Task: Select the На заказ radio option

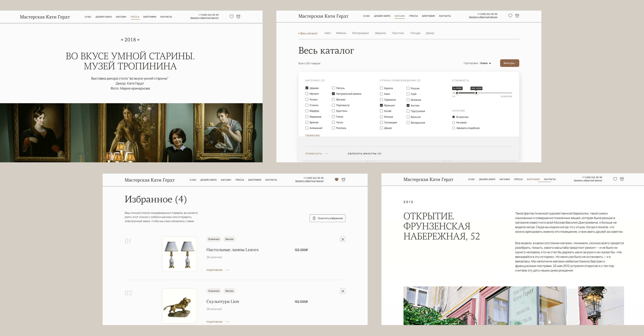Action: point(453,122)
